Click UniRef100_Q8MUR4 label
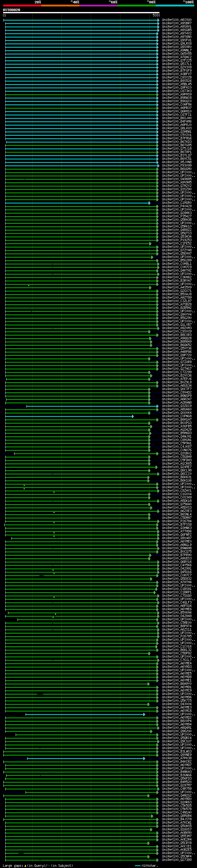The image size is (197, 868). (x=176, y=816)
